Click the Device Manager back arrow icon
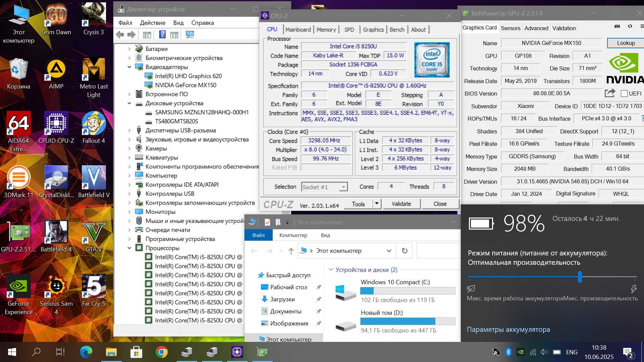 120,35
